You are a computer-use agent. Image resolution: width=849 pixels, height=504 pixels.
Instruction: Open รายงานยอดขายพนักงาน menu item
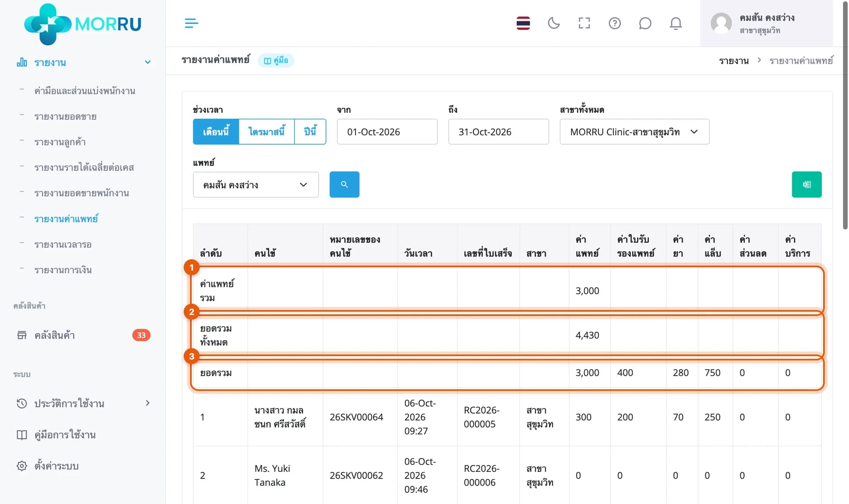82,193
